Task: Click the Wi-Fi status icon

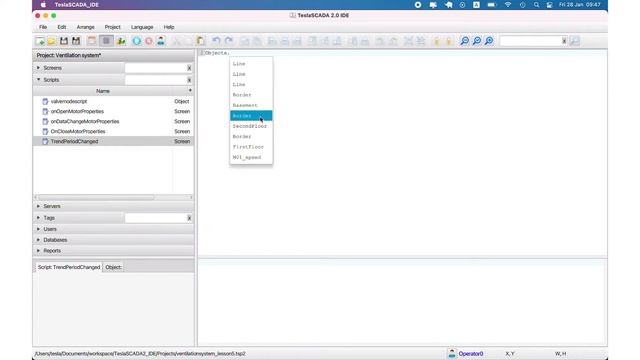Action: pos(508,5)
